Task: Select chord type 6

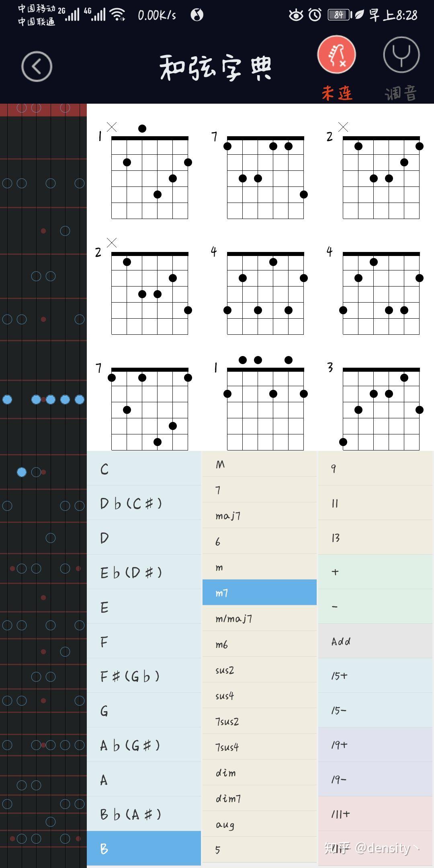Action: point(260,541)
